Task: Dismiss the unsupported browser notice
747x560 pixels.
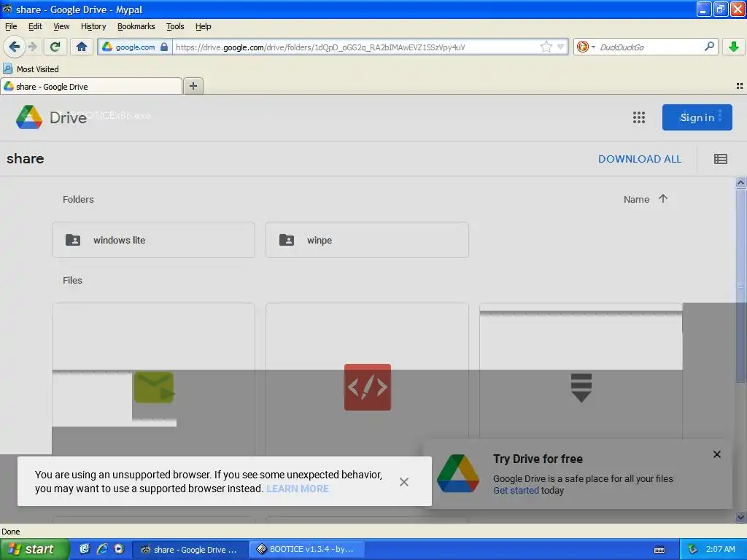Action: point(404,482)
